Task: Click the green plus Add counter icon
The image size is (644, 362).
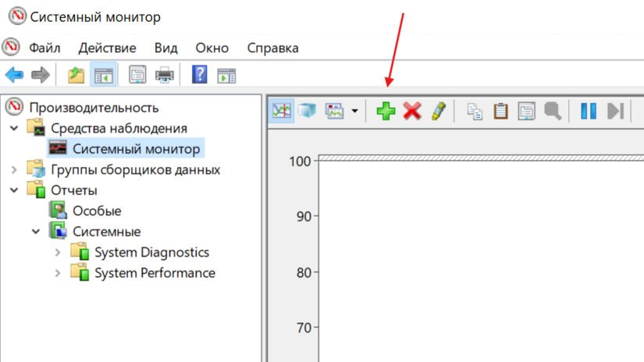Action: (386, 112)
